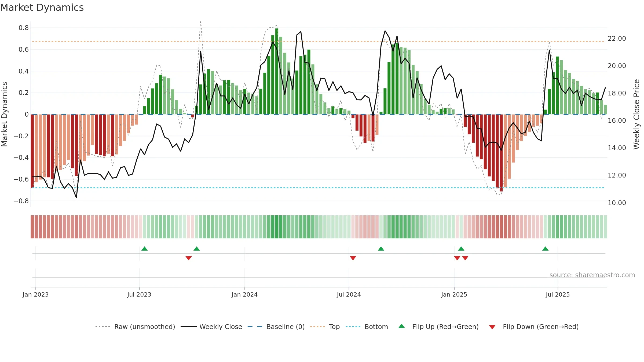Screen dimensions: 644x362
Task: Click the Jan 2025 x-axis label
Action: [x=454, y=294]
